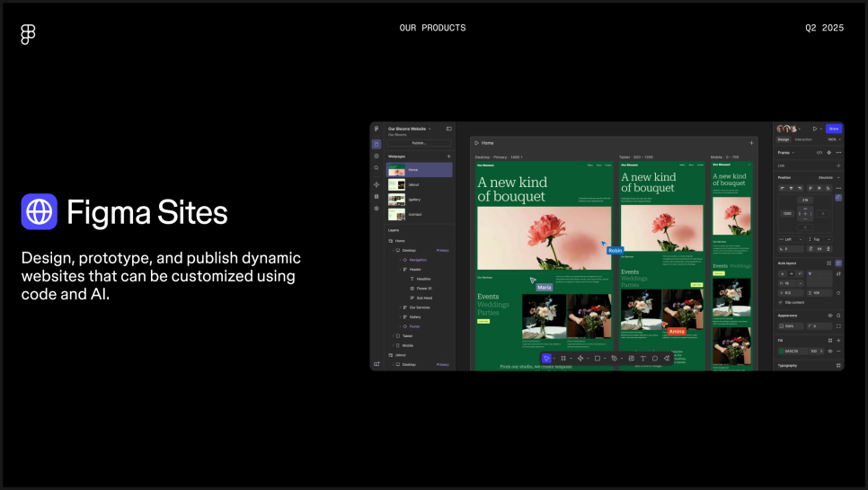Switch to the Design tab

click(x=784, y=139)
